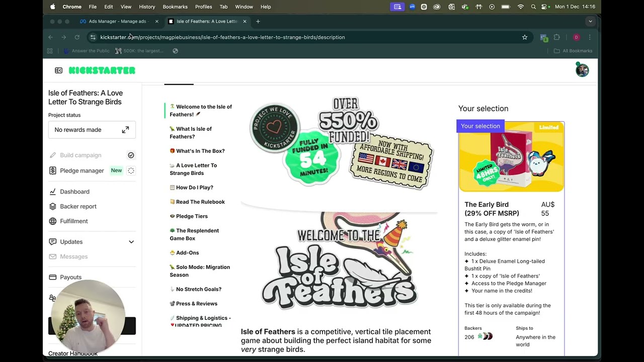This screenshot has height=362, width=644.
Task: Close the Ads Manager tab
Action: pos(156,21)
